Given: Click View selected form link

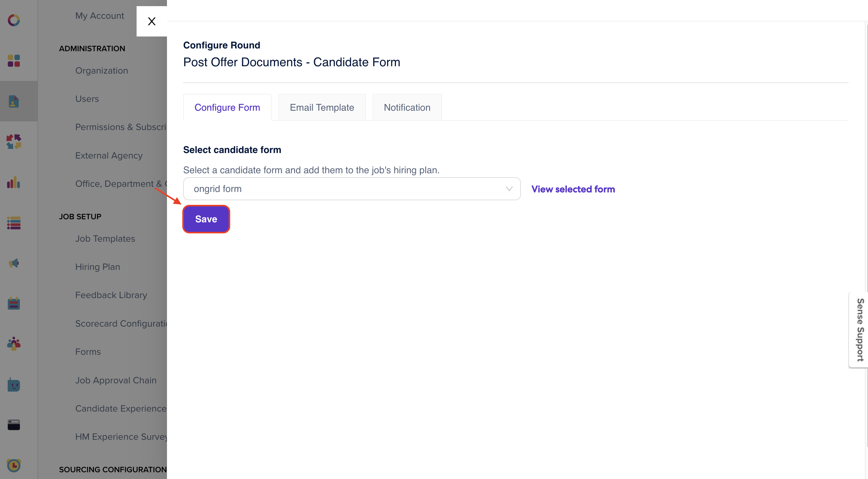Looking at the screenshot, I should (573, 189).
